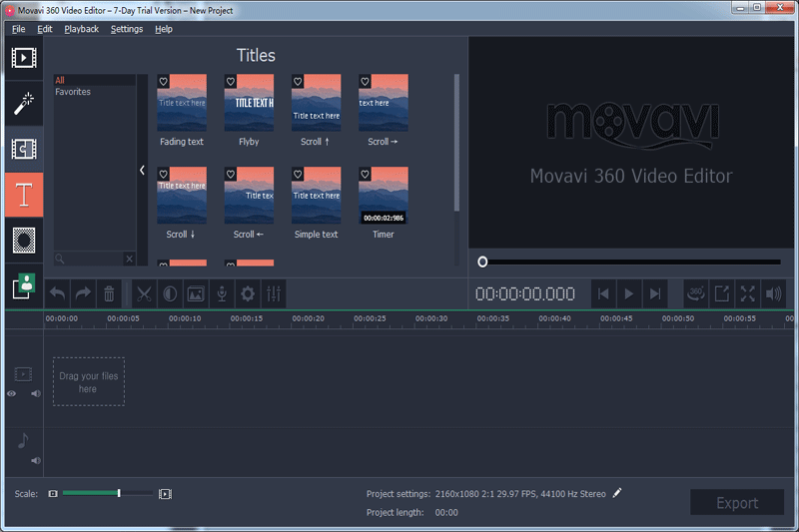Image resolution: width=799 pixels, height=532 pixels.
Task: Click the audio track note icon
Action: [23, 440]
